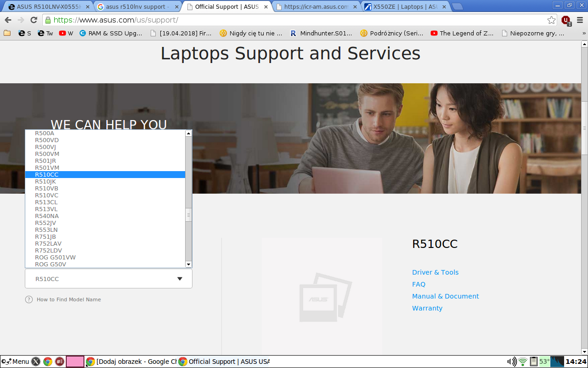Viewport: 588px width, 368px height.
Task: Open the [19.04.2018] Fir... bookmark
Action: coord(181,33)
